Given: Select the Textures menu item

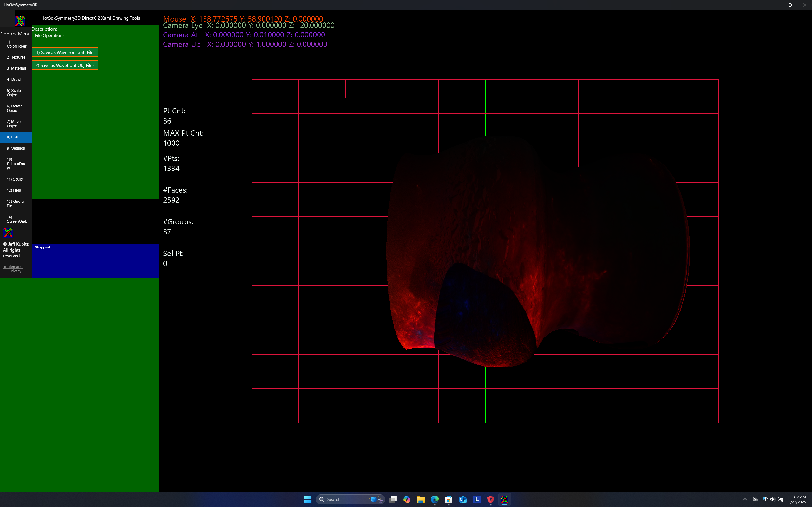Looking at the screenshot, I should click(x=16, y=57).
